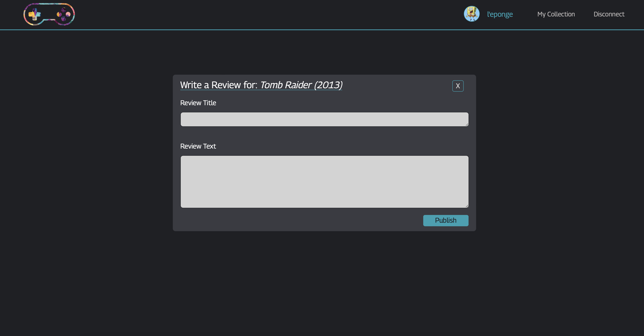Click the resize grip of the Review Title box
The height and width of the screenshot is (336, 644).
tap(467, 125)
